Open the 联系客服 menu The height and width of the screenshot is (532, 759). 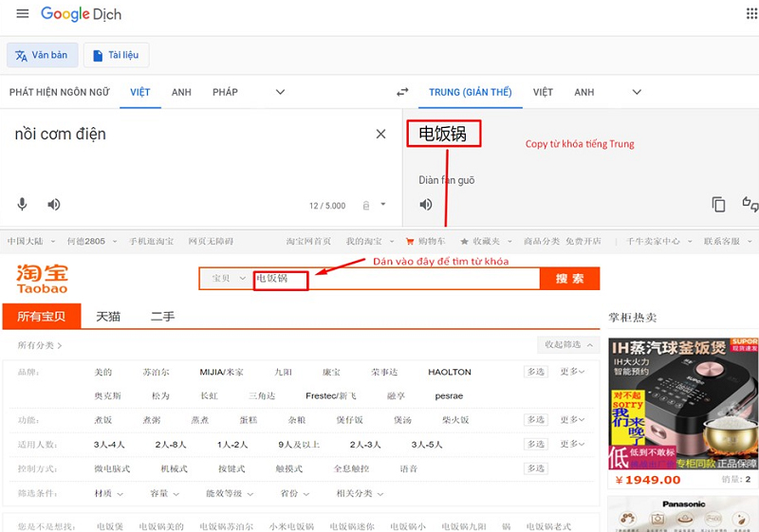click(x=728, y=241)
